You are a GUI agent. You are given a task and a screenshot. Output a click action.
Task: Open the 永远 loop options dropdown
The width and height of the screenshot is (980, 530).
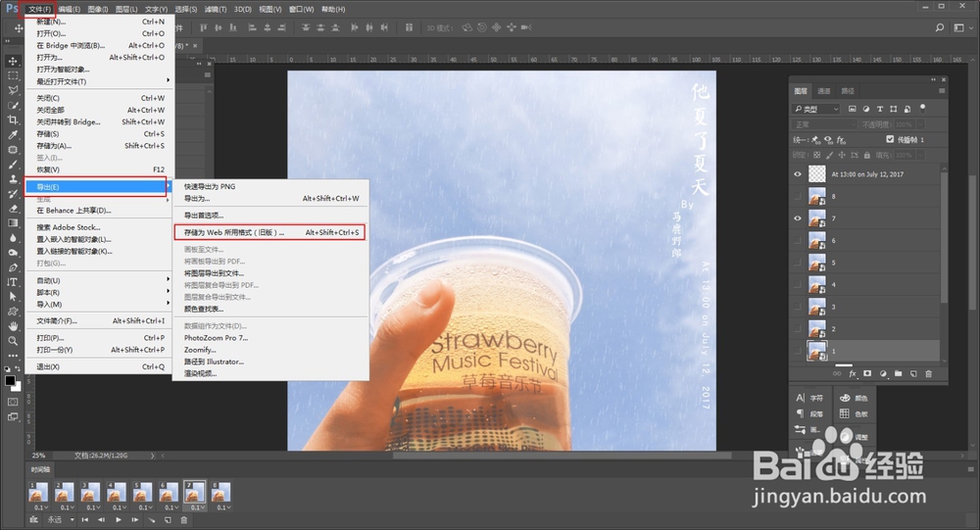pos(60,520)
